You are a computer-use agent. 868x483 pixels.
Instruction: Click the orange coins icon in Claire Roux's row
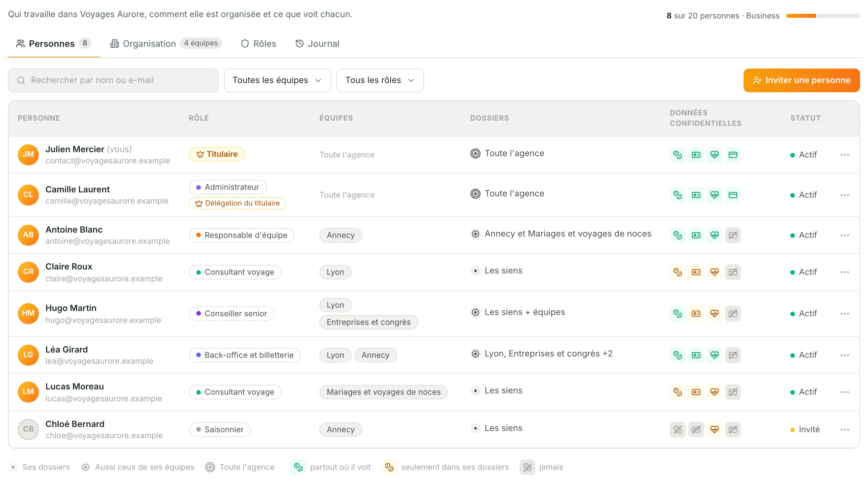[677, 272]
